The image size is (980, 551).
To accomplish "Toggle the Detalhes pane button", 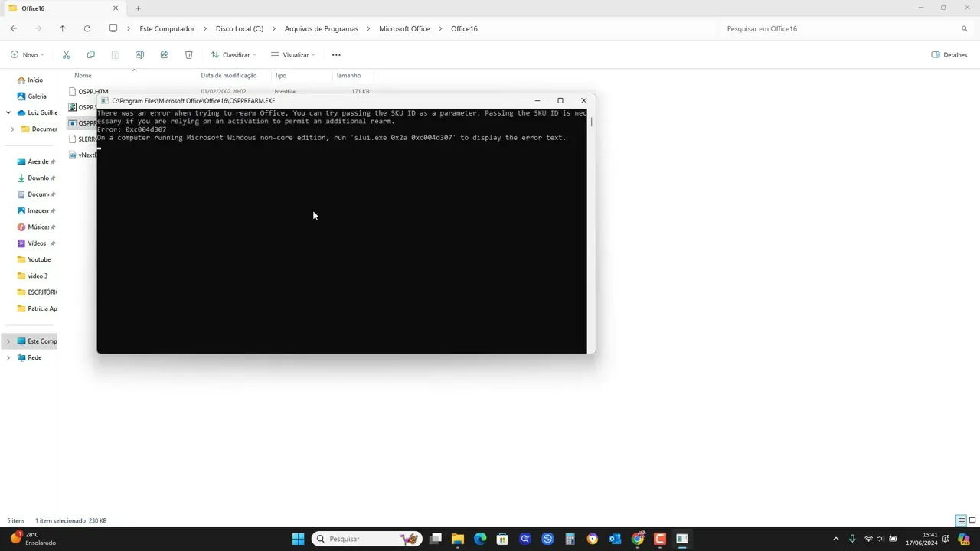I will [x=949, y=55].
